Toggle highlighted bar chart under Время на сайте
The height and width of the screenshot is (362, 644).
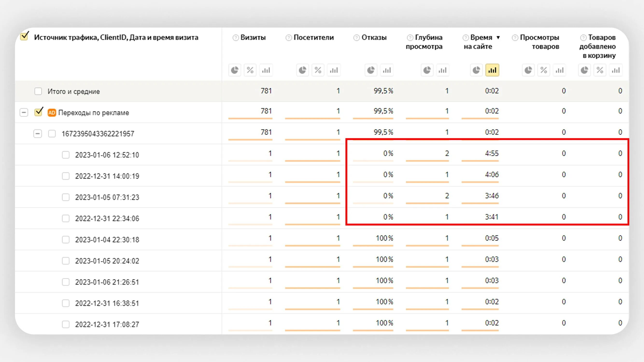point(492,70)
